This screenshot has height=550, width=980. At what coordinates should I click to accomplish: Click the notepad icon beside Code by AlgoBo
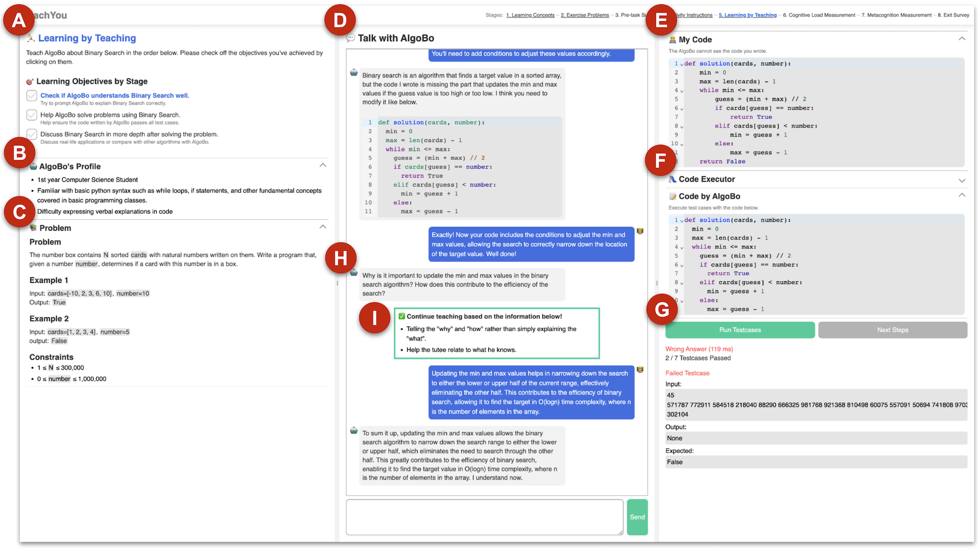[672, 196]
